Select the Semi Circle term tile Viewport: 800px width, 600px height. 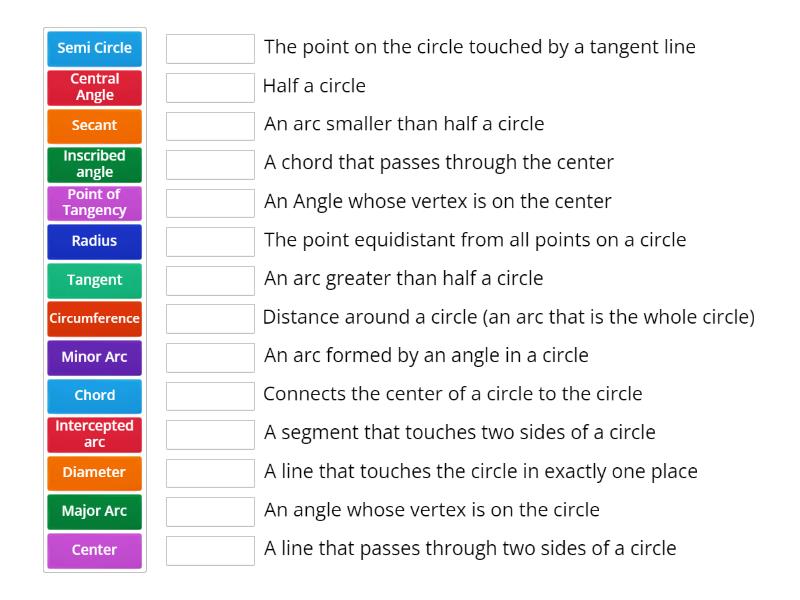coord(94,48)
